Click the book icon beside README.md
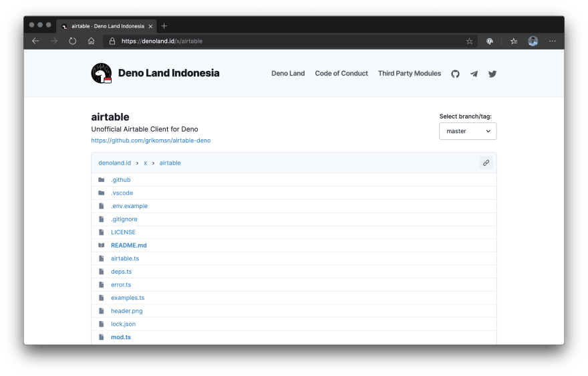 click(102, 246)
